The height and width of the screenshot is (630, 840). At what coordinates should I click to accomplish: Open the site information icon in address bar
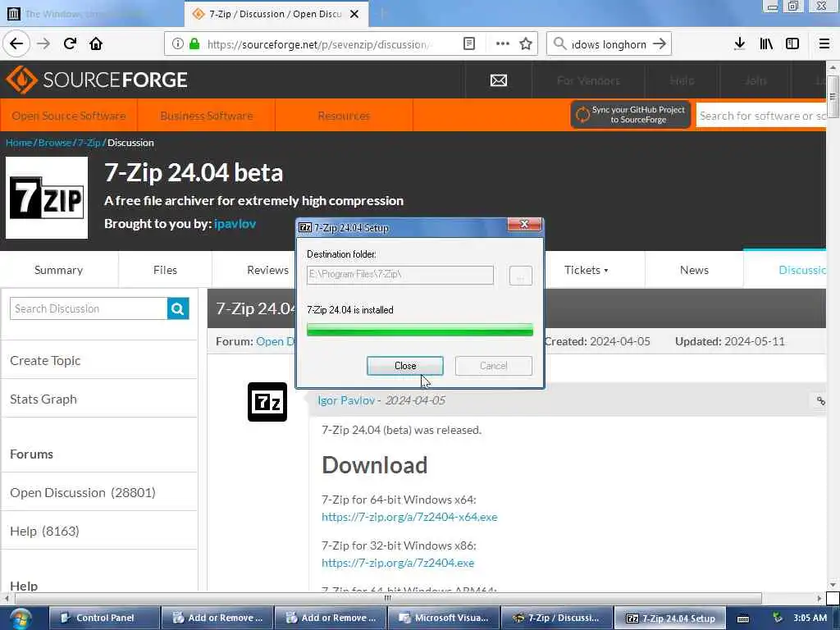point(177,44)
